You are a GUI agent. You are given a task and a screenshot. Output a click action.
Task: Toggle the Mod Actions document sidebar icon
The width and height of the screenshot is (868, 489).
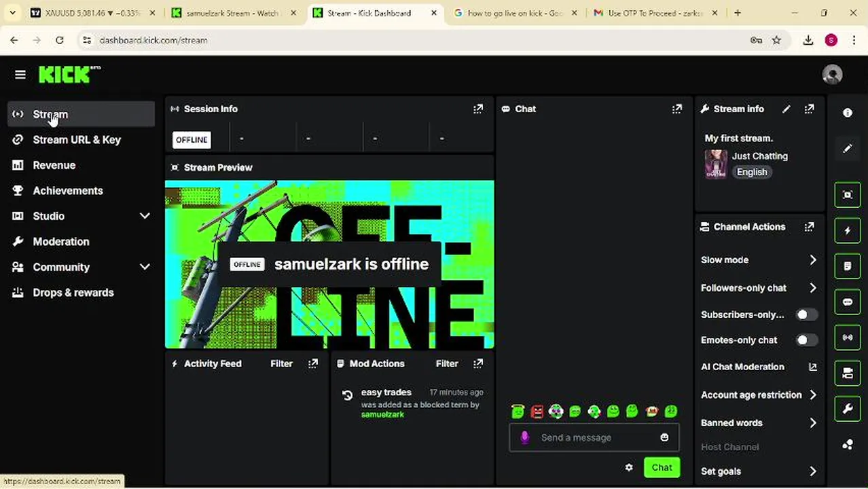pyautogui.click(x=848, y=266)
